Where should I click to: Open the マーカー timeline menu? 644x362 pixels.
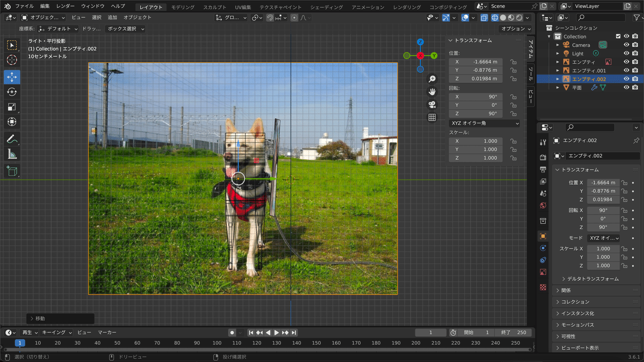(x=107, y=332)
